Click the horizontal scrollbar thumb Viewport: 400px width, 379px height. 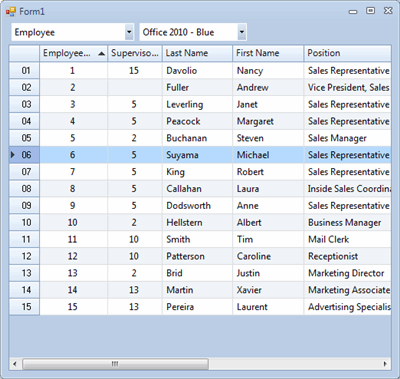click(115, 364)
